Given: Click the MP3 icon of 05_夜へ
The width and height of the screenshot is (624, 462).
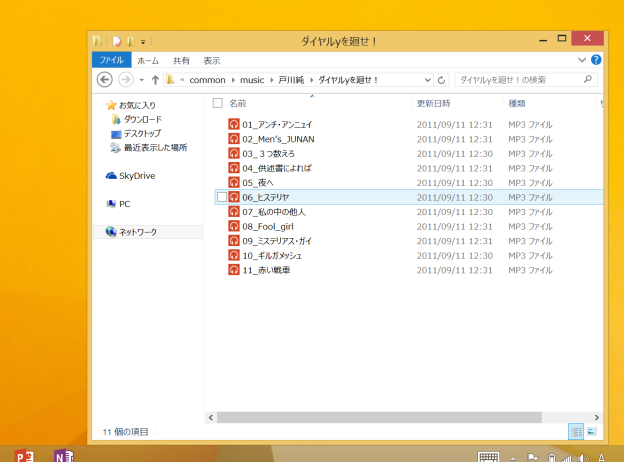Looking at the screenshot, I should pos(234,183).
